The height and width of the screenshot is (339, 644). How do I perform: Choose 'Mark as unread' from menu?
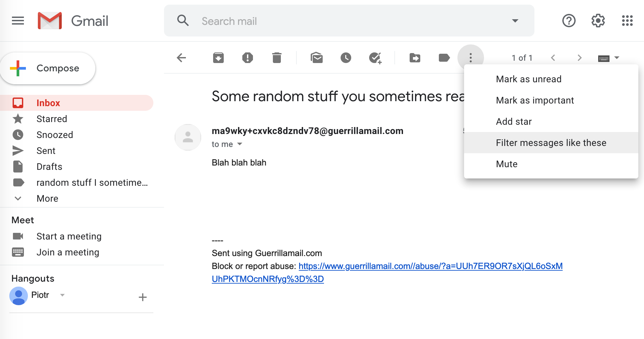(528, 79)
